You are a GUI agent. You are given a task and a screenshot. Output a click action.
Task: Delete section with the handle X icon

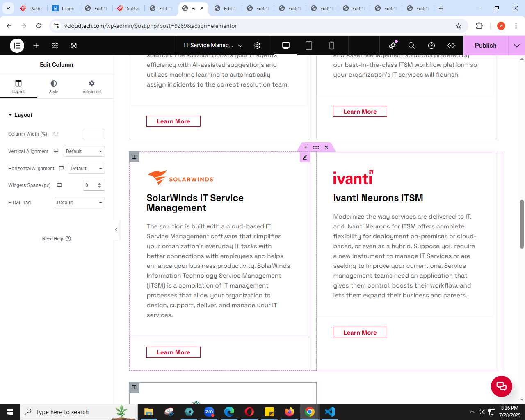[326, 147]
